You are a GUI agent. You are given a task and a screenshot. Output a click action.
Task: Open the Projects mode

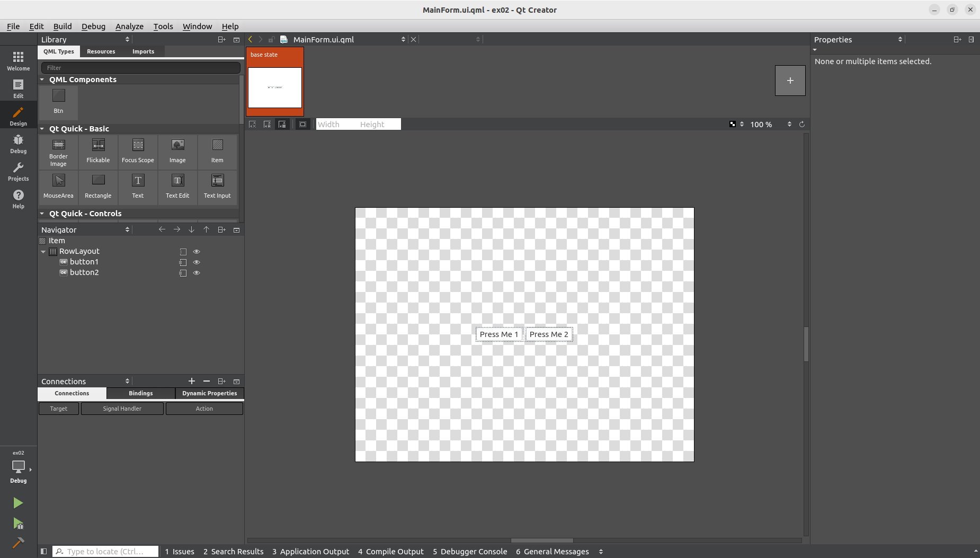pyautogui.click(x=18, y=171)
